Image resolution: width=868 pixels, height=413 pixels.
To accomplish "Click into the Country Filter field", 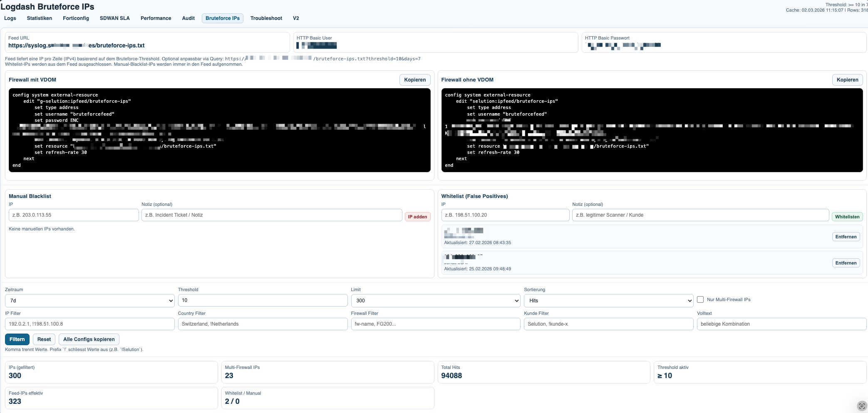I will 263,324.
